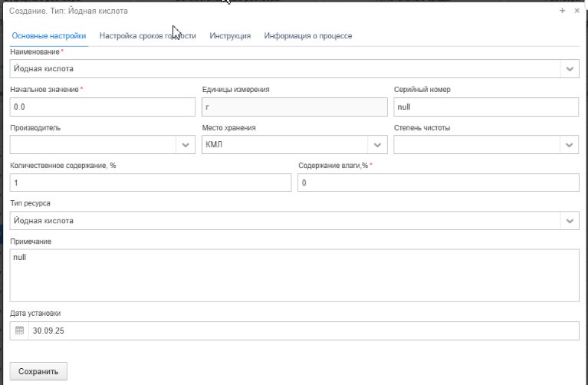Click the Примечание label

[31, 242]
